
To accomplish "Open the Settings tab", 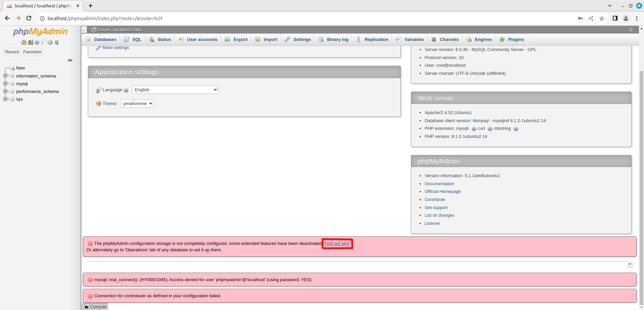I will click(298, 40).
